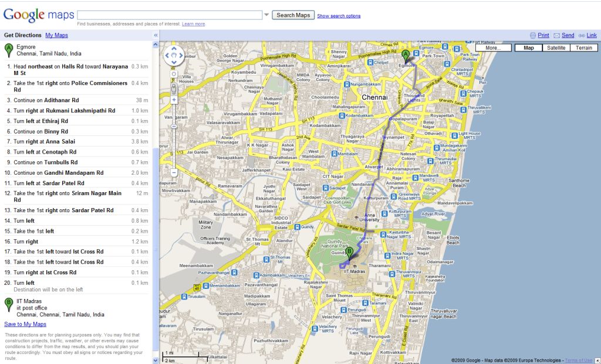Pan the map down with arrow control

coord(174,62)
